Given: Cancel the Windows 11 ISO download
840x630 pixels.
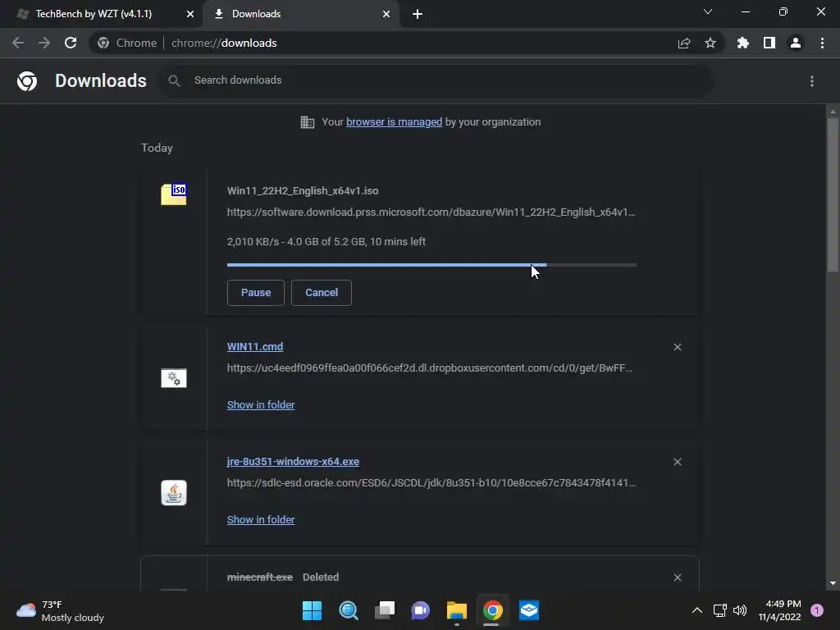Looking at the screenshot, I should (322, 293).
